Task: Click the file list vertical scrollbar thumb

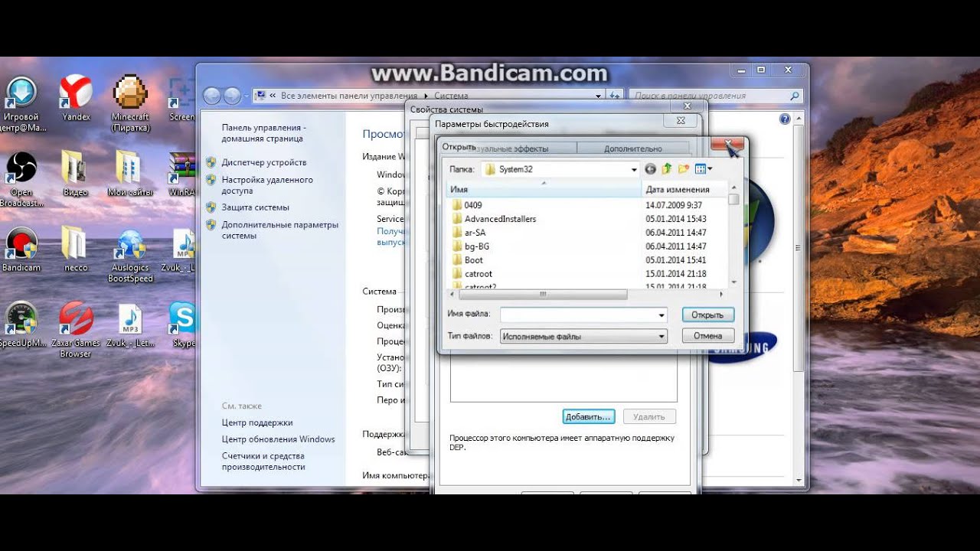Action: tap(733, 200)
